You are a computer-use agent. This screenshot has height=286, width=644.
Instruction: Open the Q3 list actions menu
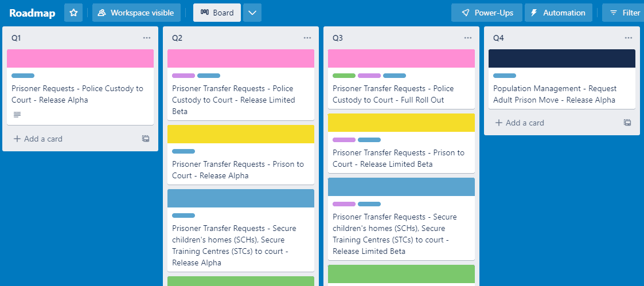(x=468, y=38)
